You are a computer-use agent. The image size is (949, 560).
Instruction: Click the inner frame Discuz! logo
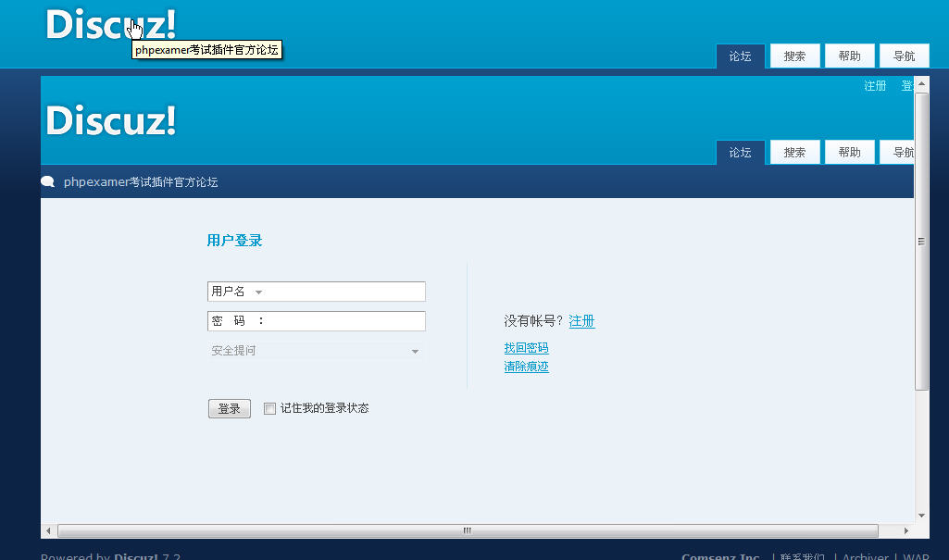111,119
